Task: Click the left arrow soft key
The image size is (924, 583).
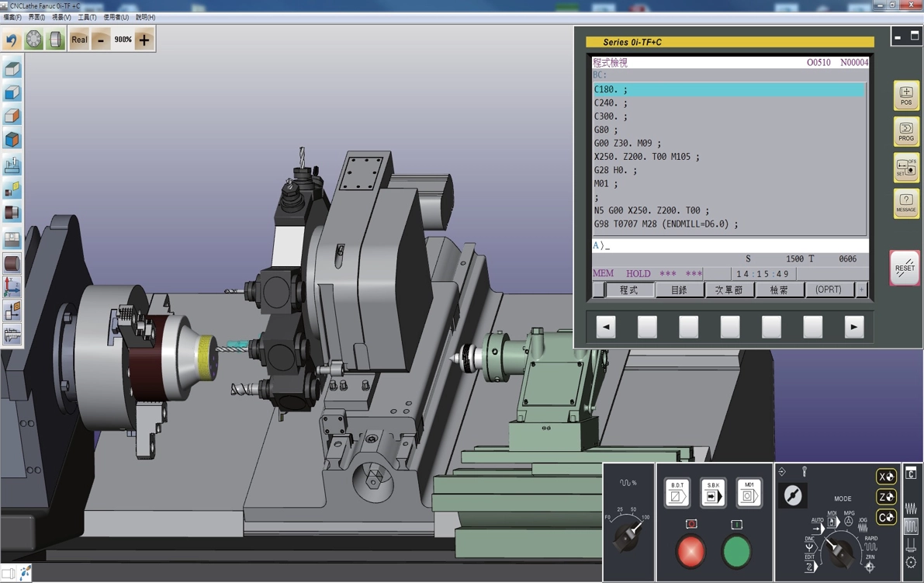Action: 606,327
